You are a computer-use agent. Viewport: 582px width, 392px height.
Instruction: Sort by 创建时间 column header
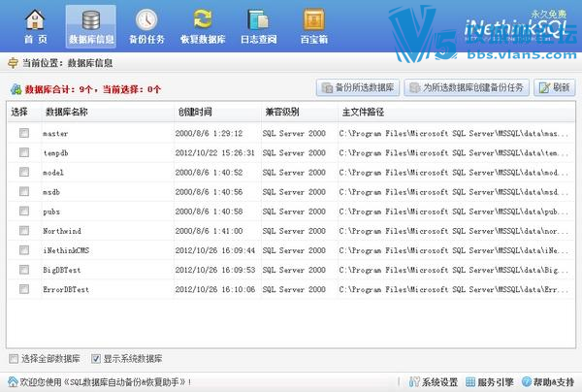[195, 112]
